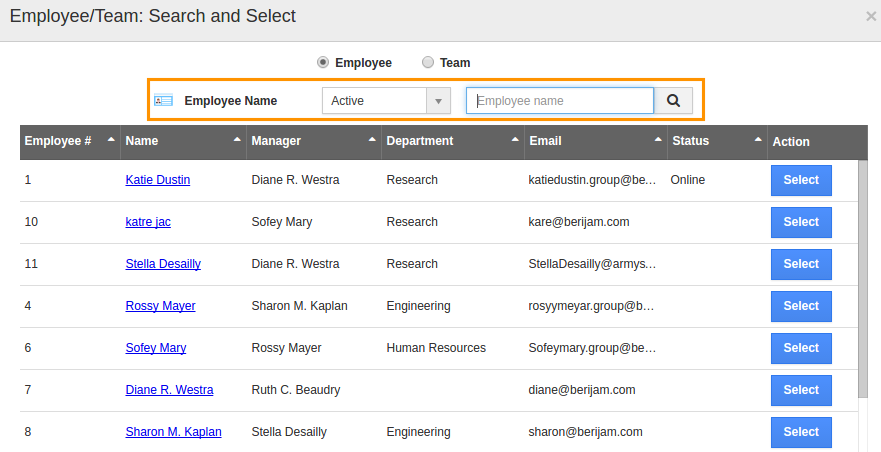Click the Online status cell
881x452 pixels.
[x=687, y=180]
